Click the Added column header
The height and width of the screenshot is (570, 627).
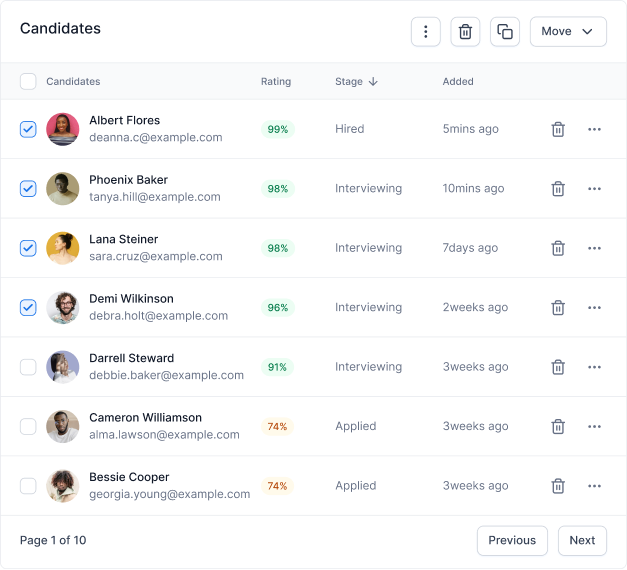[x=458, y=82]
